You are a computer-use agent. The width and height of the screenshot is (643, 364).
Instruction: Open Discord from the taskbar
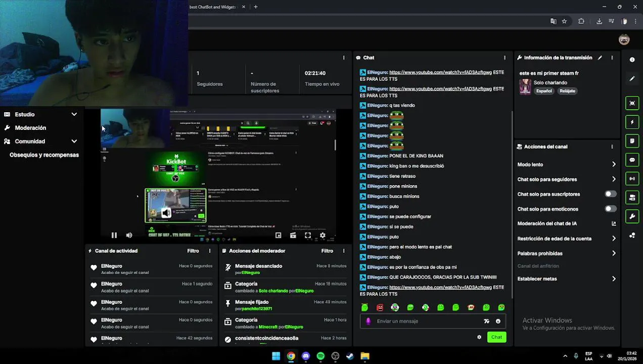(305, 356)
